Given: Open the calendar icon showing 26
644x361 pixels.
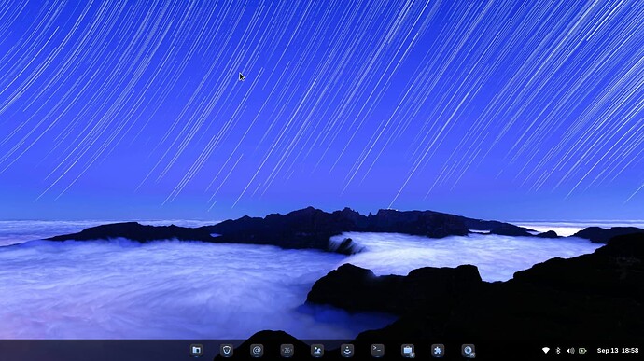Looking at the screenshot, I should point(287,350).
